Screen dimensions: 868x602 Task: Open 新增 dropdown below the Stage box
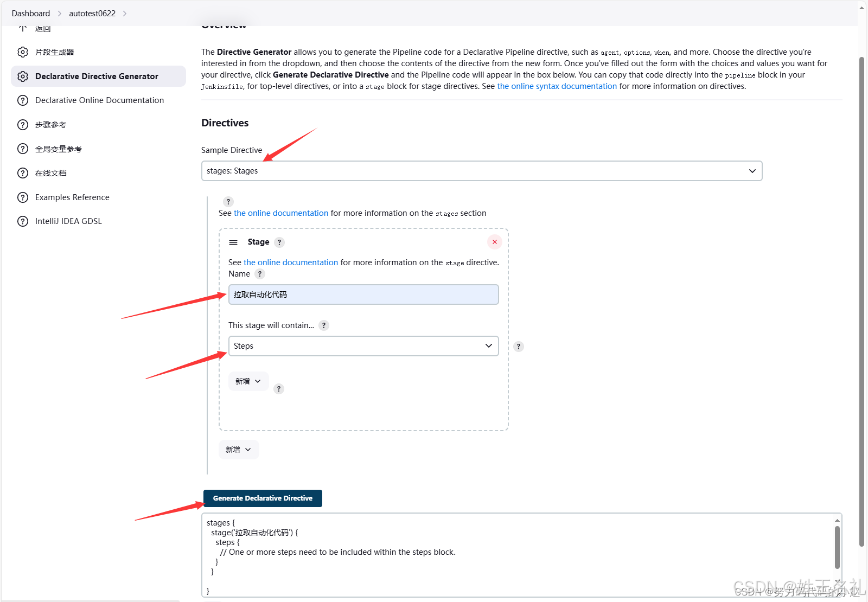tap(239, 450)
